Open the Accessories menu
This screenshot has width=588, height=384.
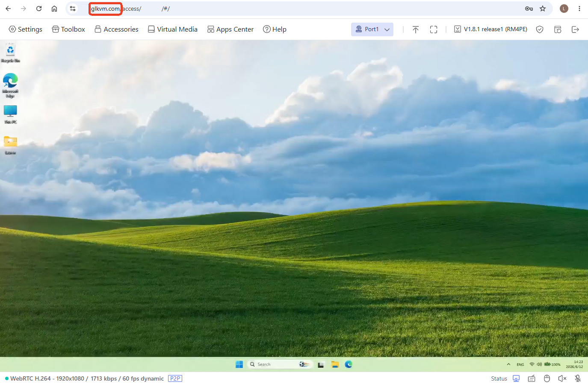click(116, 29)
